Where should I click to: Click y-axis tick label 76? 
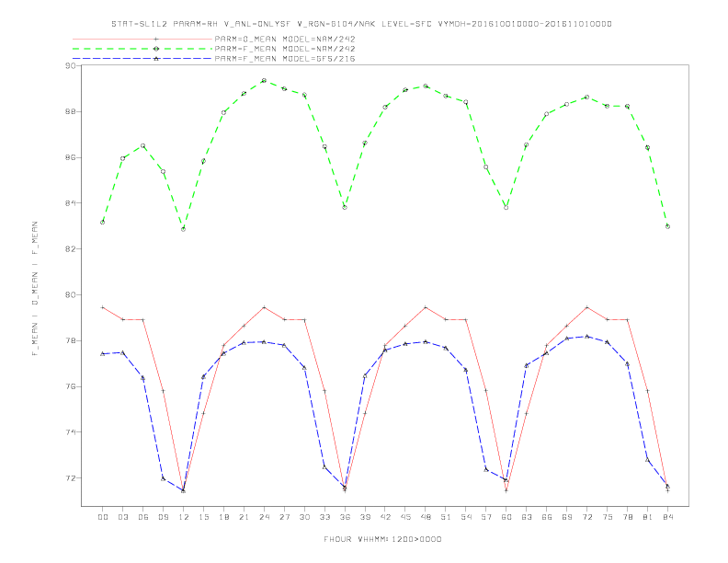(x=71, y=386)
